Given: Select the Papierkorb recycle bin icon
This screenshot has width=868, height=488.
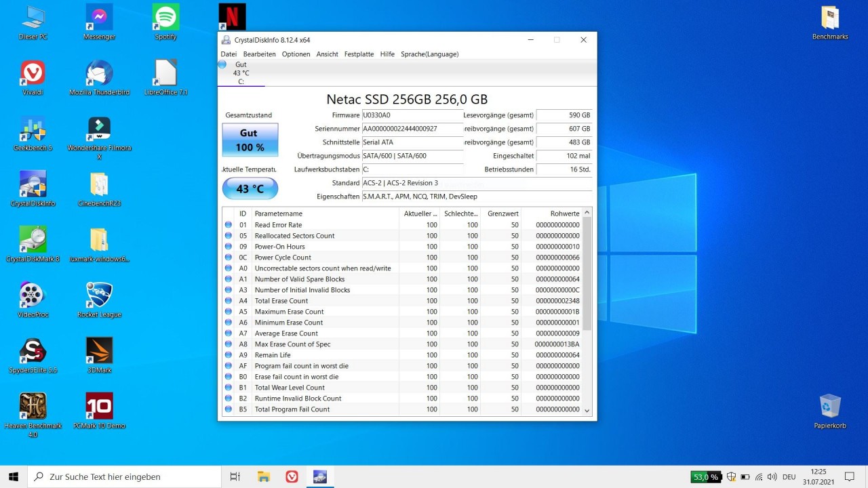Looking at the screenshot, I should tap(830, 411).
